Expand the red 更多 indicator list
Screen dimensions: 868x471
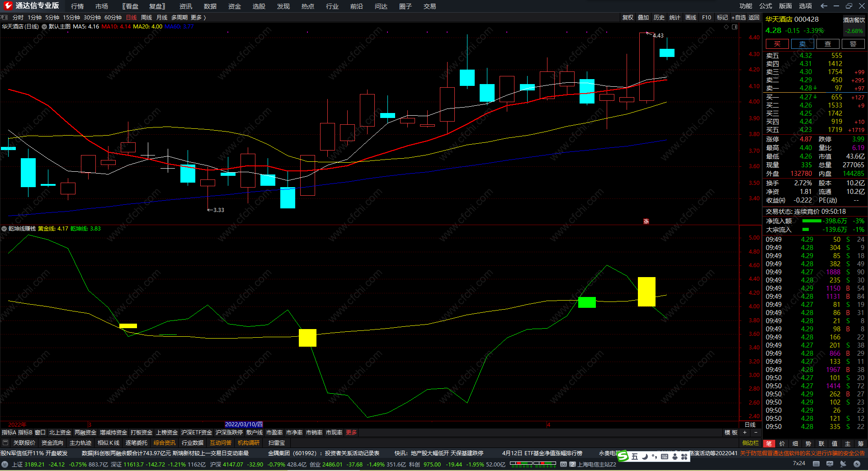pos(351,433)
